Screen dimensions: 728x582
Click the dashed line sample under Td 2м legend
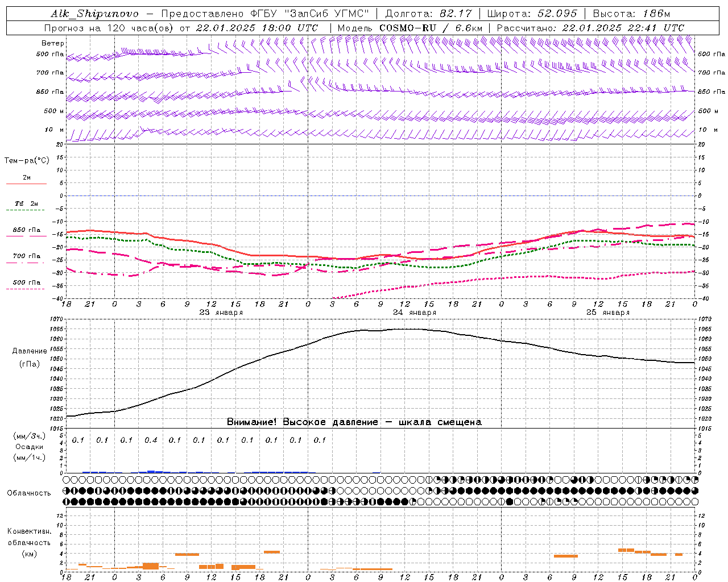27,210
